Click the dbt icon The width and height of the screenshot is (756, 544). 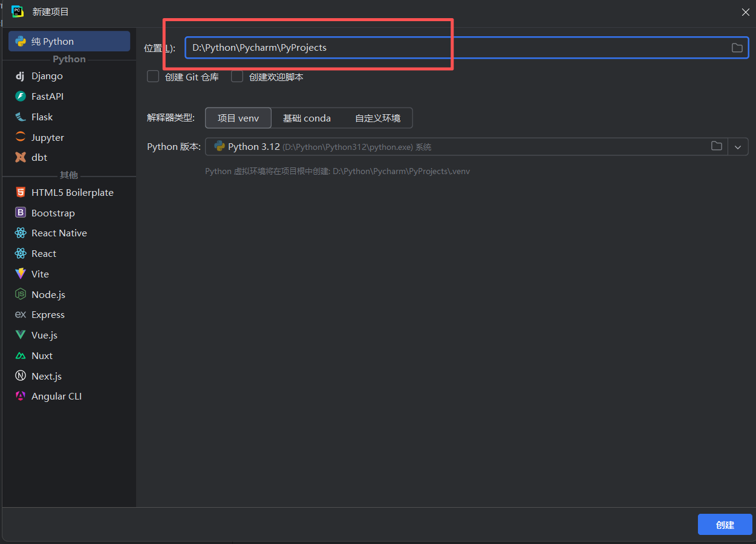click(x=21, y=157)
